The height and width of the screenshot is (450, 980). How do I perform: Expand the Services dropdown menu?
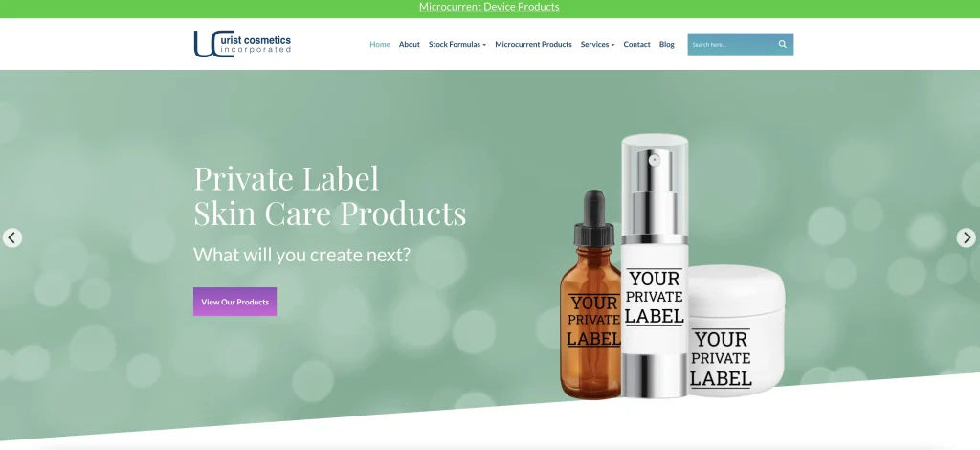[597, 44]
